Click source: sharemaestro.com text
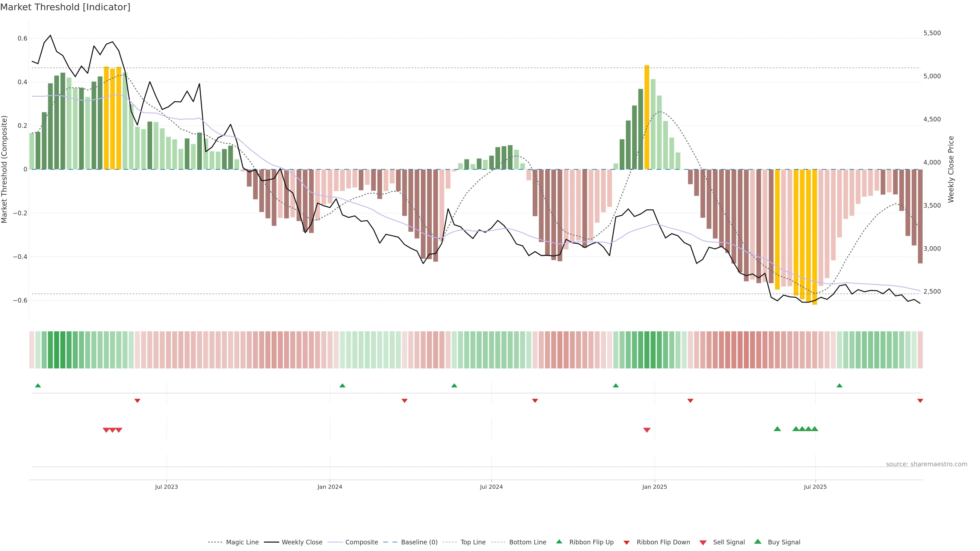This screenshot has height=551, width=980. click(926, 464)
